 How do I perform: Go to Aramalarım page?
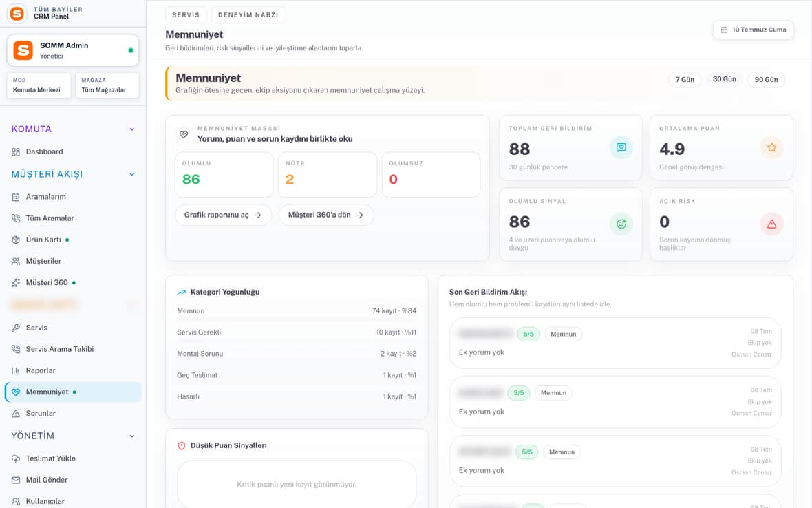(x=72, y=197)
